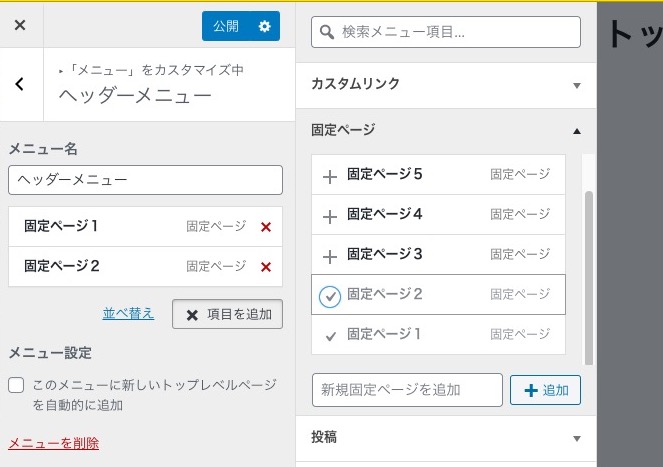Collapse the 固定ページ section
This screenshot has height=467, width=663.
coord(576,131)
